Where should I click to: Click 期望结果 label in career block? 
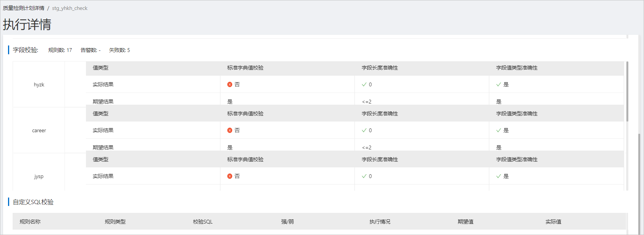click(x=103, y=147)
